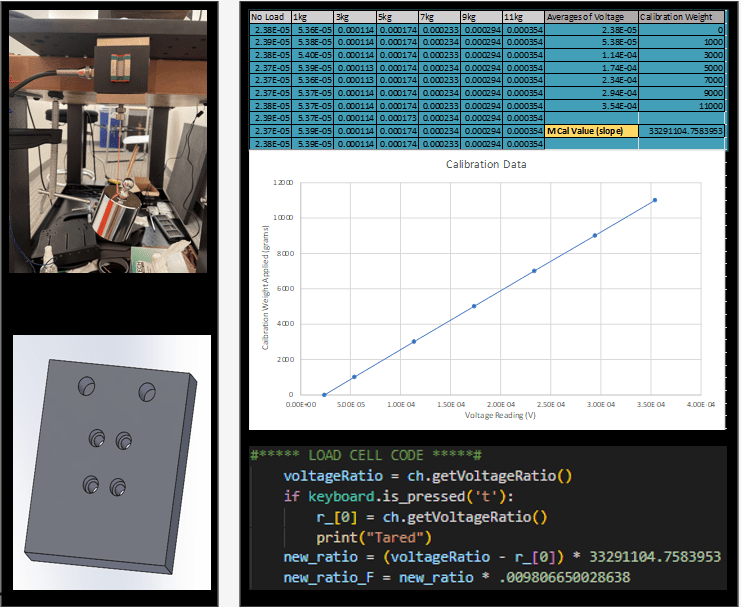This screenshot has height=607, width=741.
Task: Select the lowest data point on the chart line
Action: [x=324, y=394]
